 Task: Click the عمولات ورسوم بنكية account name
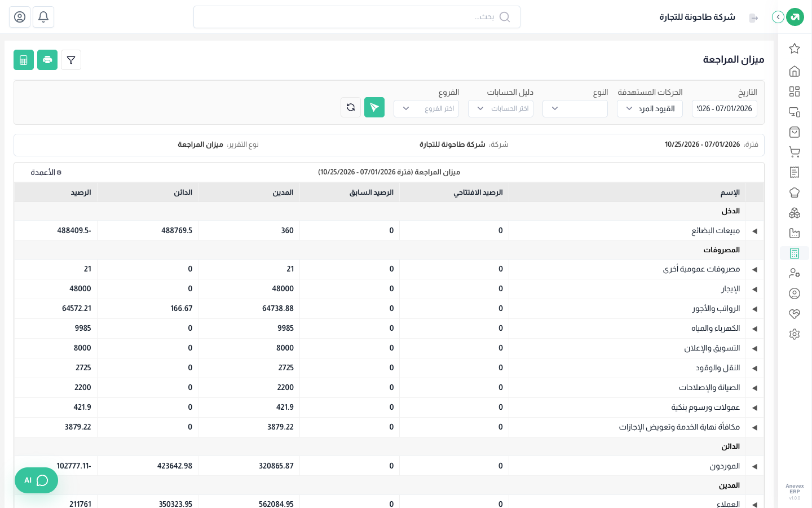(705, 407)
